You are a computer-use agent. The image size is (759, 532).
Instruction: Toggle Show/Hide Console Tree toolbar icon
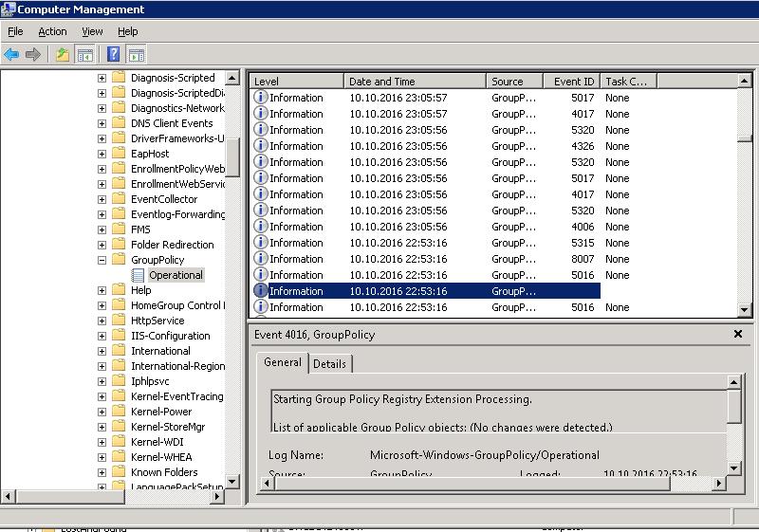pyautogui.click(x=85, y=55)
